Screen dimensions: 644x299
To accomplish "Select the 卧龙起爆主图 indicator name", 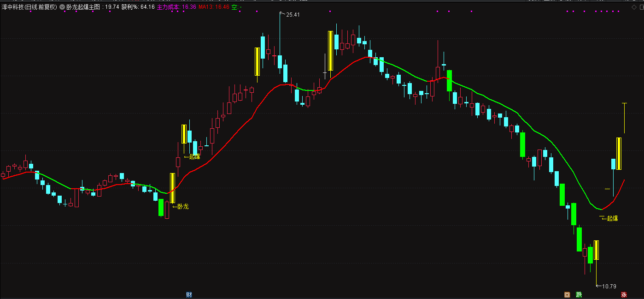I will point(82,7).
